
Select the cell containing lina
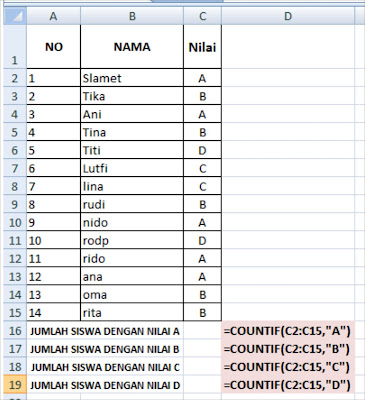click(132, 186)
